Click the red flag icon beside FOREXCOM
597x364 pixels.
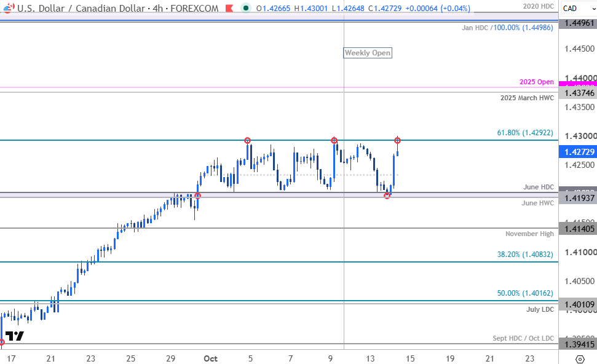click(x=229, y=8)
